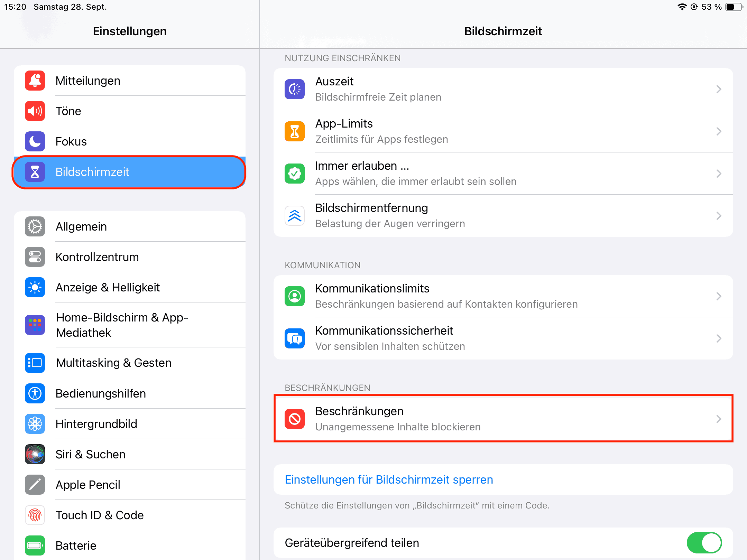
Task: Expand App-Limits row via its chevron
Action: point(719,131)
